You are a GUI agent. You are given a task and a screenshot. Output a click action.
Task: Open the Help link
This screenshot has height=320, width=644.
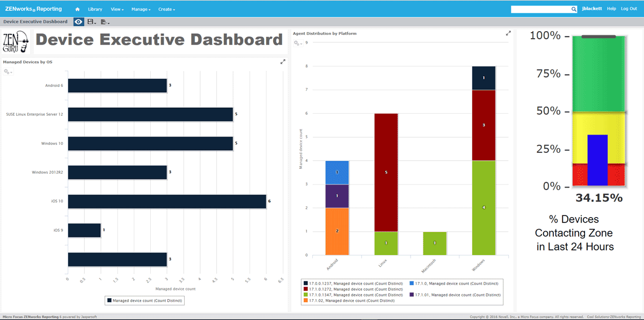point(611,9)
